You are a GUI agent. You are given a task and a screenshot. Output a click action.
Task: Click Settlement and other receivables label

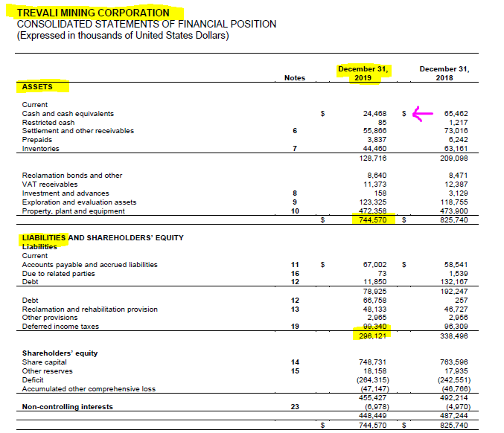click(77, 131)
